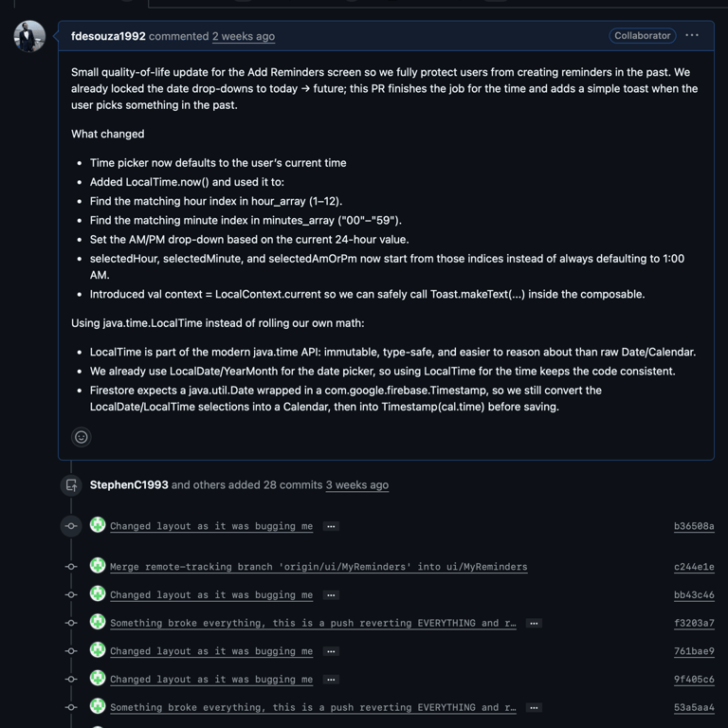The width and height of the screenshot is (728, 728).
Task: Add an emoji reaction to the comment
Action: click(x=82, y=437)
